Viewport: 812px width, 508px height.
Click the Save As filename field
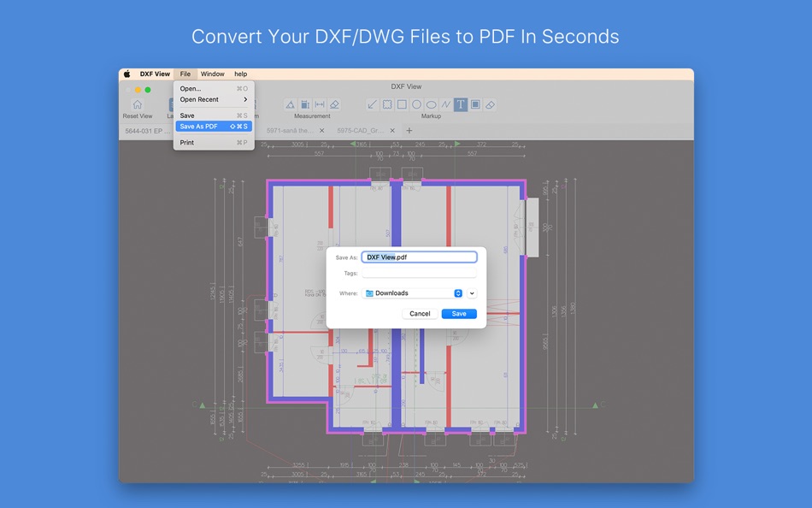click(x=419, y=257)
